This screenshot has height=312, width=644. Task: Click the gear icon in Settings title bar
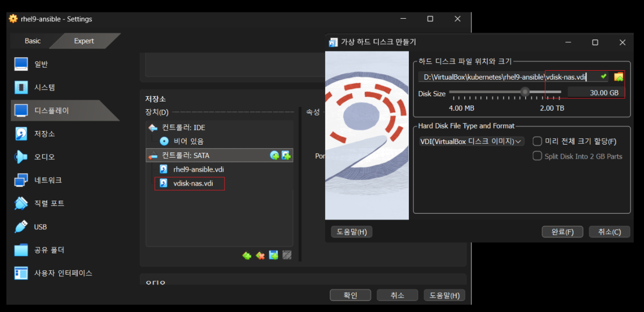pyautogui.click(x=13, y=19)
